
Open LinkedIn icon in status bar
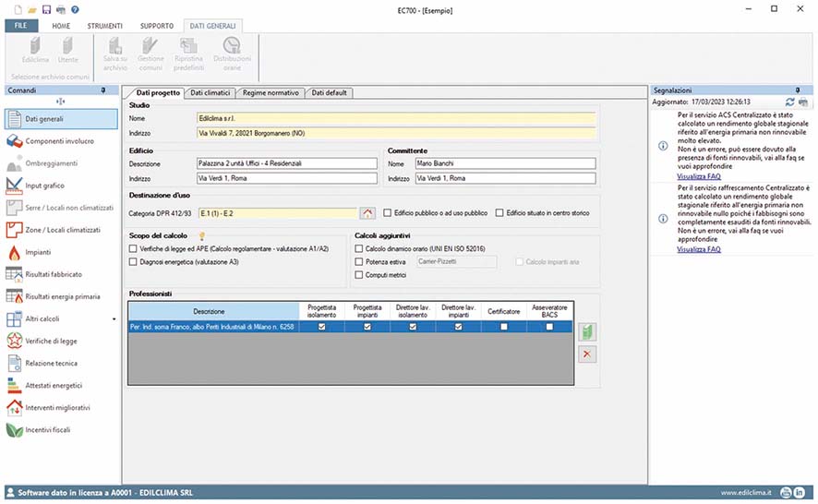[x=800, y=493]
